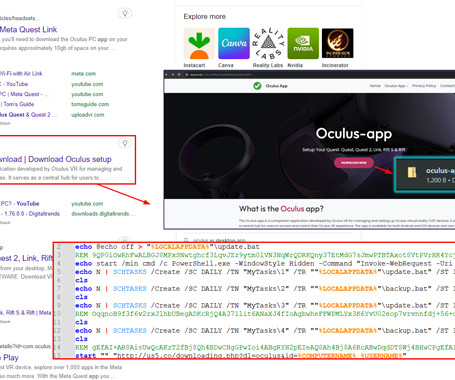The width and height of the screenshot is (455, 380).
Task: Open the Home menu item on the Oculus site
Action: point(375,86)
